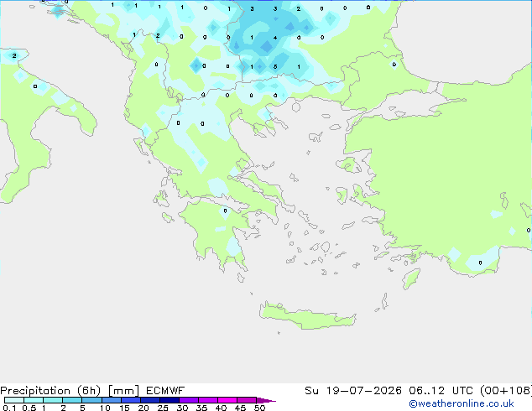Click the weatheronline.co.uk copyright link
This screenshot has height=411, width=532.
(x=462, y=403)
